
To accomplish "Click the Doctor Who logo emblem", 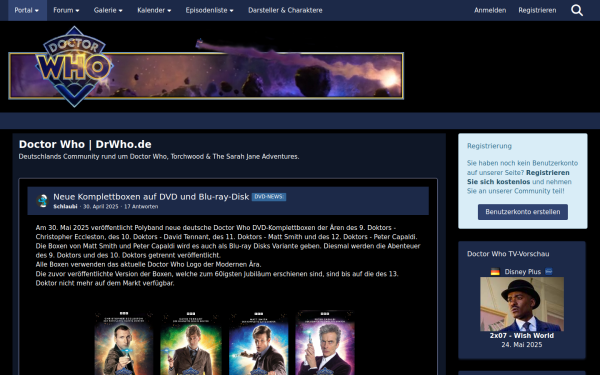I will (74, 67).
